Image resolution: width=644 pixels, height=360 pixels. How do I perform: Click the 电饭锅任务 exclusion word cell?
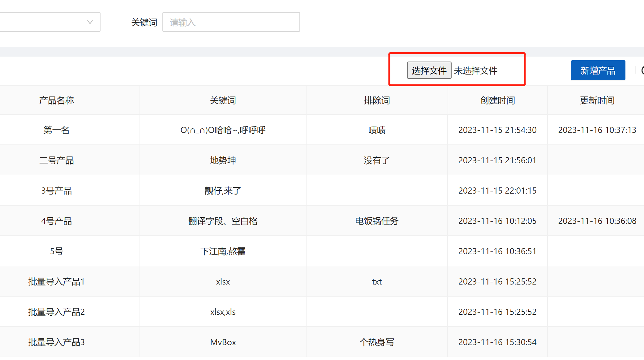(376, 221)
